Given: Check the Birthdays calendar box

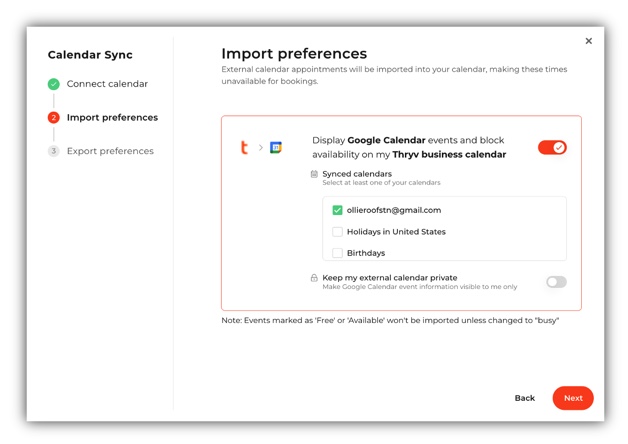Looking at the screenshot, I should pyautogui.click(x=337, y=253).
